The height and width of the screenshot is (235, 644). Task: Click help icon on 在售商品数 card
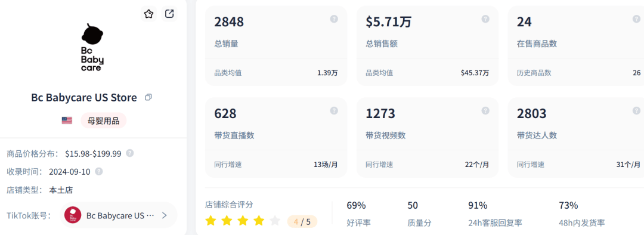(x=636, y=19)
